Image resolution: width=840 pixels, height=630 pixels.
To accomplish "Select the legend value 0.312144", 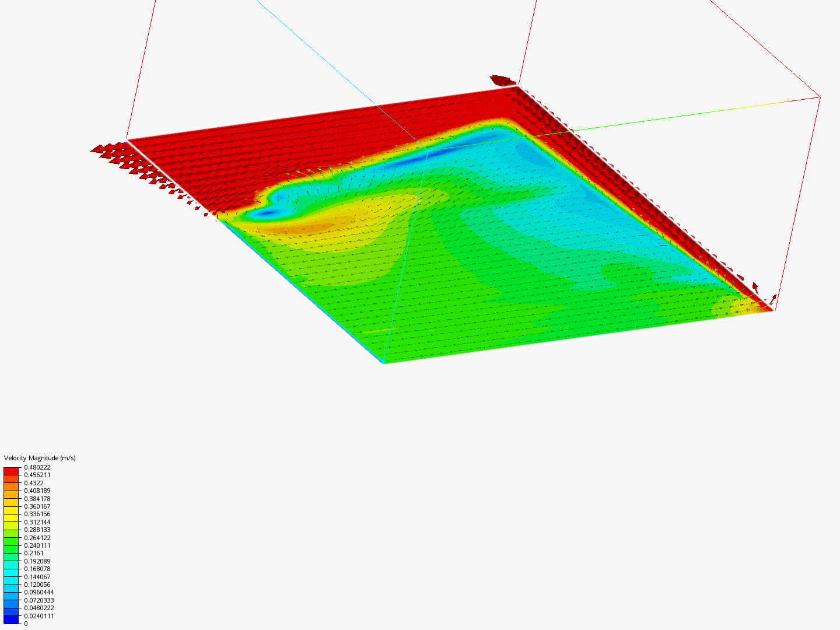I will [x=37, y=522].
